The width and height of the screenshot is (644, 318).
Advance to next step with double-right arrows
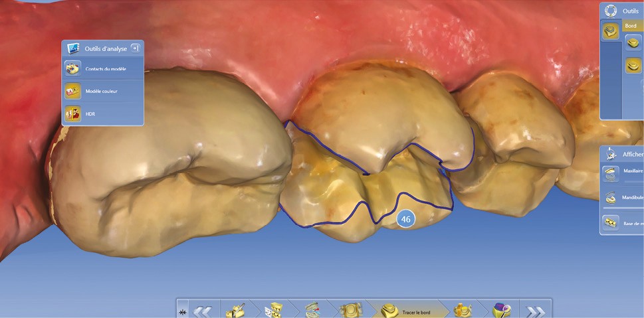pos(535,310)
